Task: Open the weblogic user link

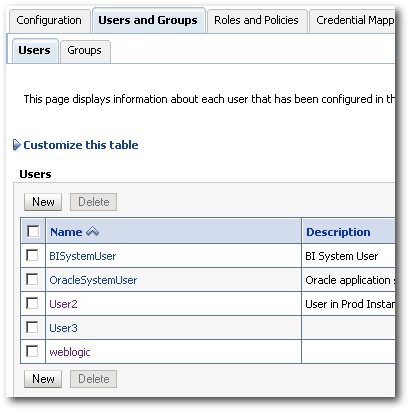Action: (70, 352)
